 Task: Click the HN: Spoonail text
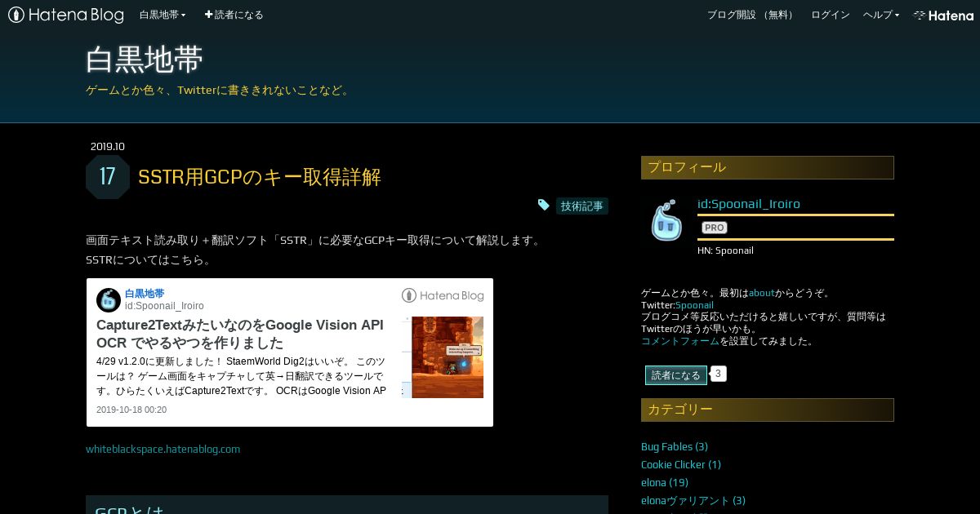coord(726,250)
